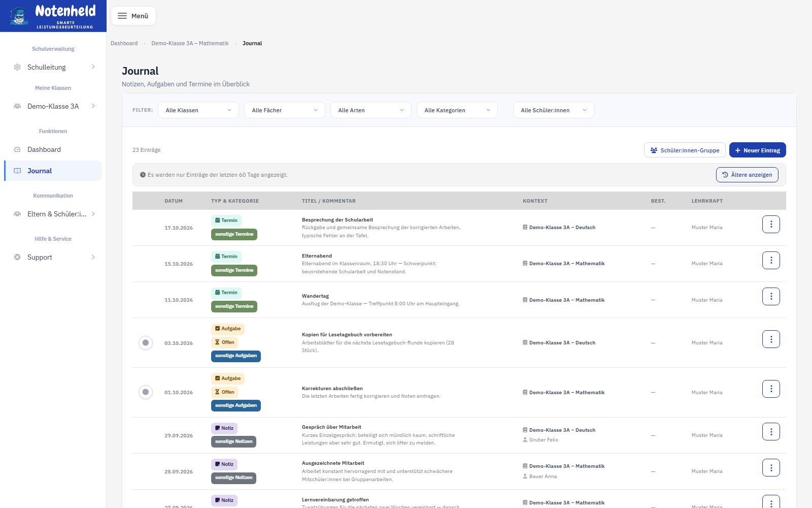Click the Ältere anzeigen button

pos(747,175)
